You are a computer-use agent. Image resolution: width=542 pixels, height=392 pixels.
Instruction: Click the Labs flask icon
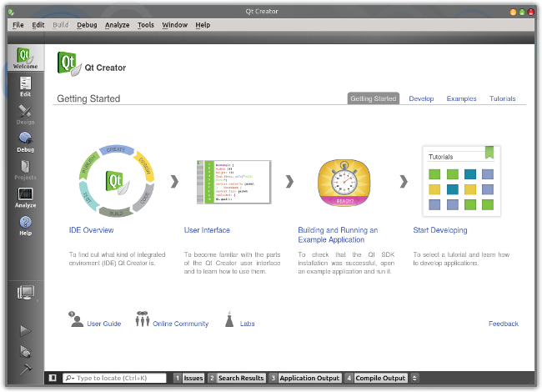(229, 319)
